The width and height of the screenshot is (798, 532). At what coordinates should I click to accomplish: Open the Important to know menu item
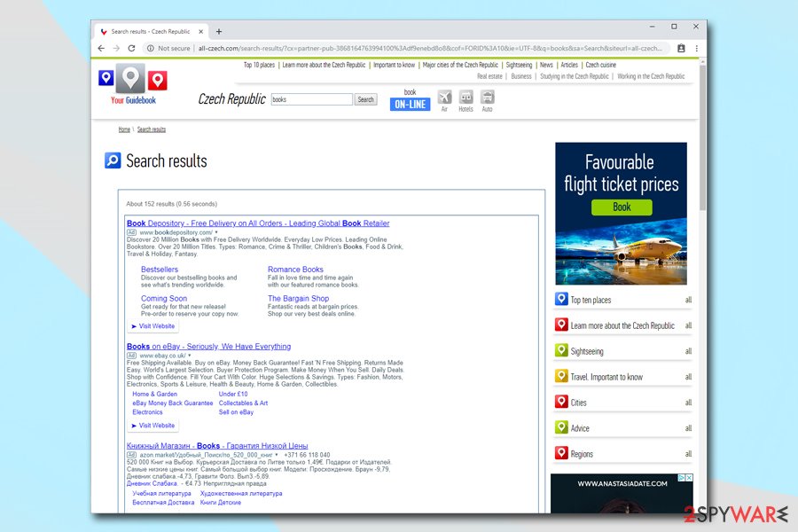point(394,65)
